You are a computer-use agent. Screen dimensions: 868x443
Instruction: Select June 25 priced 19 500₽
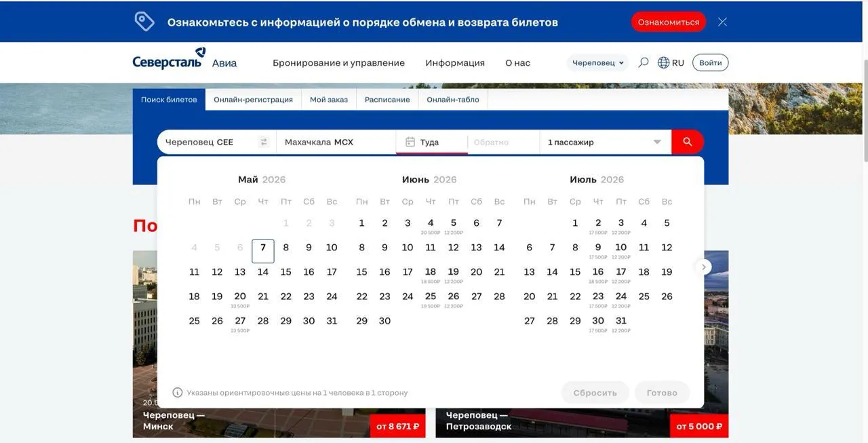point(431,299)
